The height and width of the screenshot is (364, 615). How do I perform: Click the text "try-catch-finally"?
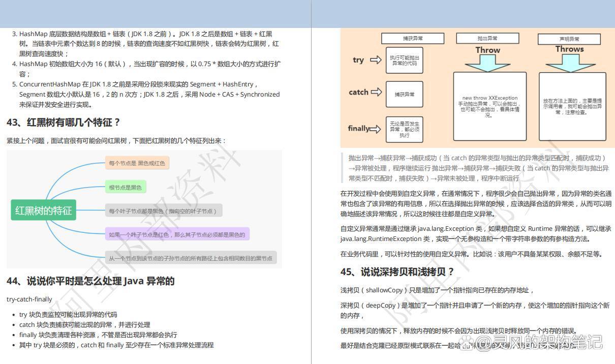pos(29,299)
